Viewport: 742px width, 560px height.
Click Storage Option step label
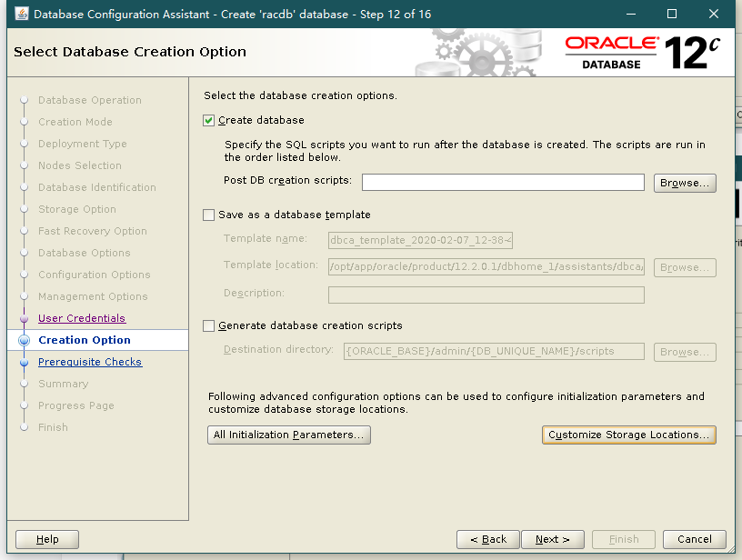pos(77,209)
